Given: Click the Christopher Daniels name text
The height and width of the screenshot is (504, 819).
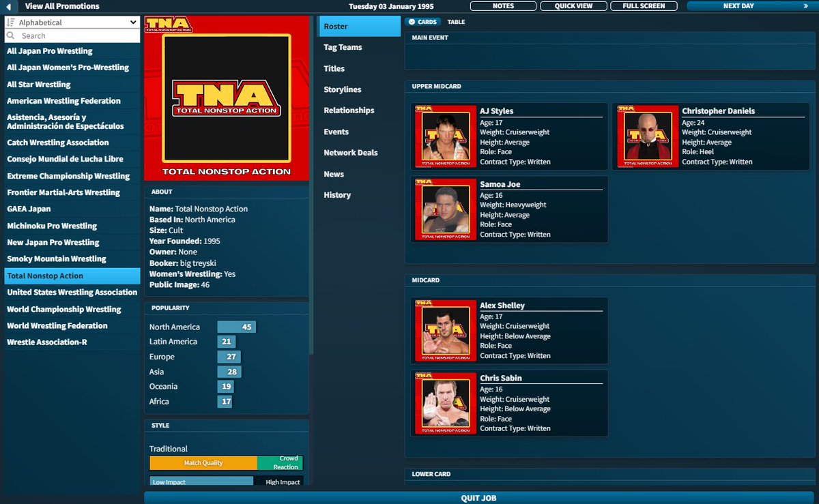Looking at the screenshot, I should pos(718,111).
